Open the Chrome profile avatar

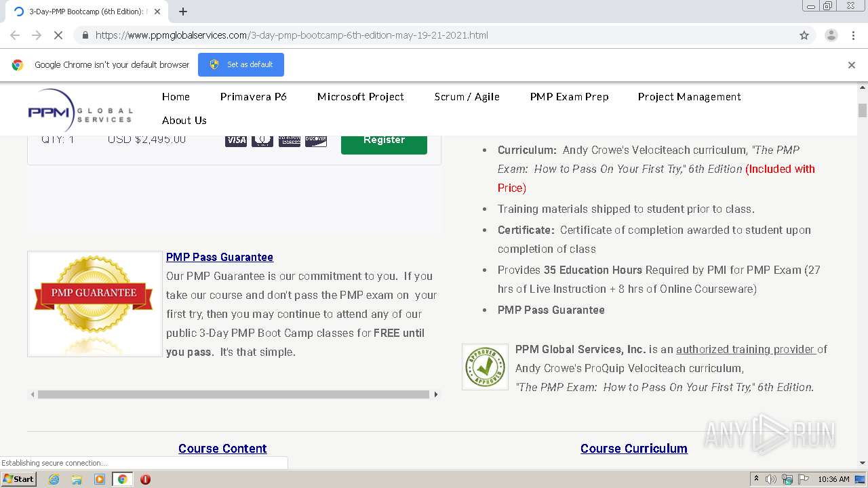pyautogui.click(x=831, y=35)
